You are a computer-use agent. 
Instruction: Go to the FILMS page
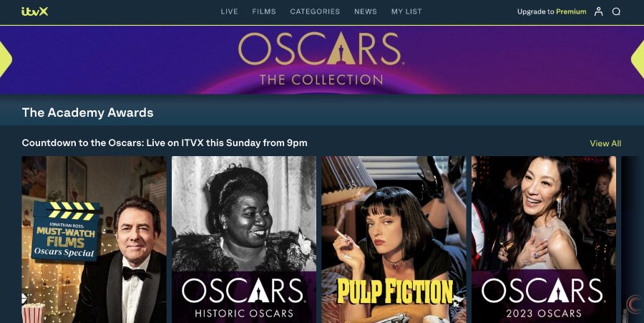264,11
